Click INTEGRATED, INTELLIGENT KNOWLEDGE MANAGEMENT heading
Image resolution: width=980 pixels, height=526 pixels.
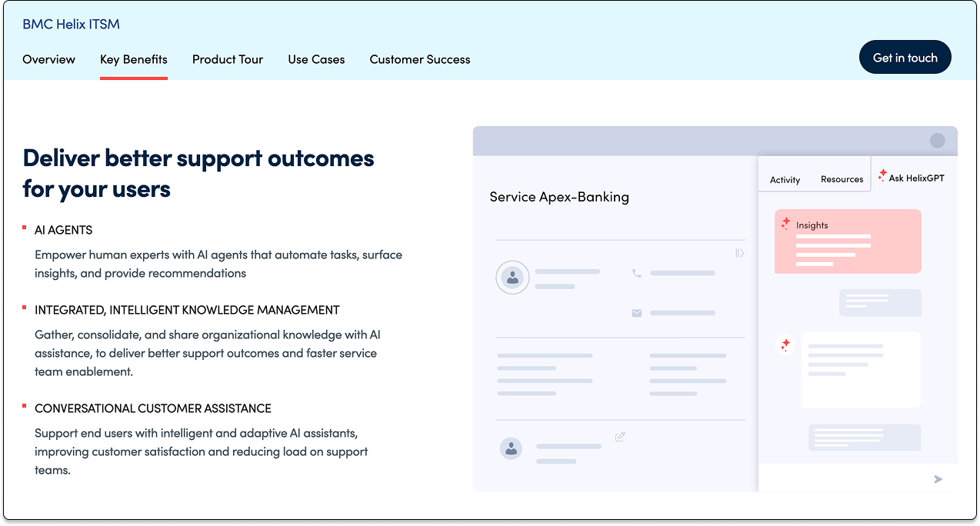click(187, 310)
